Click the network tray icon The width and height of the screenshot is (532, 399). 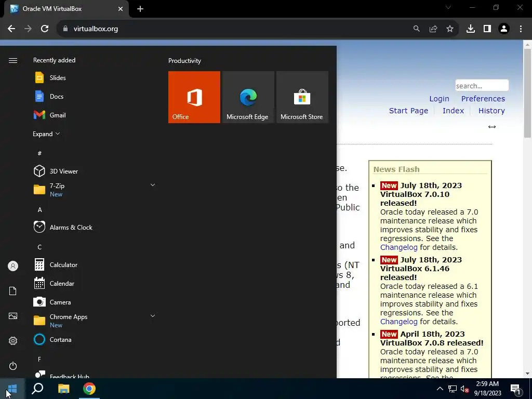(x=453, y=389)
